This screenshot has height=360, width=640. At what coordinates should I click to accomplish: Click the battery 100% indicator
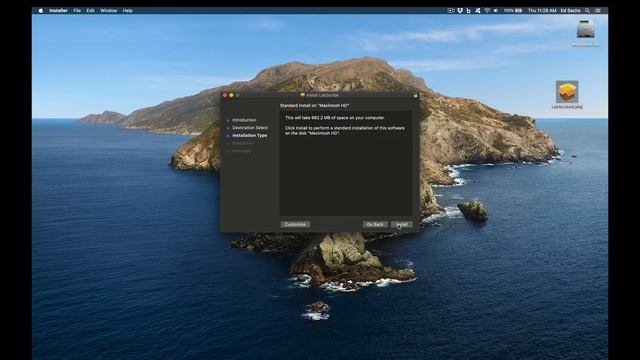point(513,11)
